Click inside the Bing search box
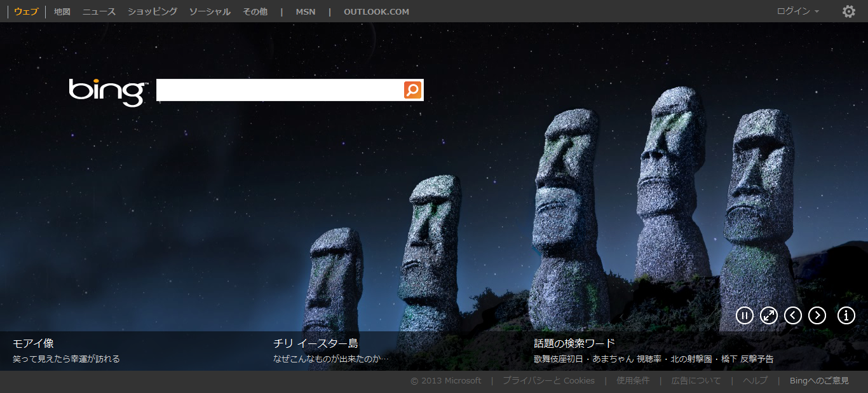This screenshot has height=393, width=868. click(x=280, y=90)
